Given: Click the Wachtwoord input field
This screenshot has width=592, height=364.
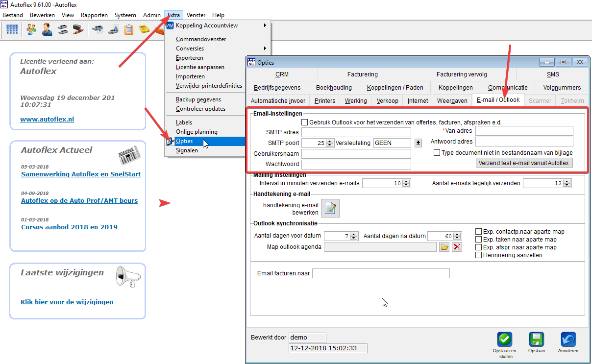Looking at the screenshot, I should point(356,165).
